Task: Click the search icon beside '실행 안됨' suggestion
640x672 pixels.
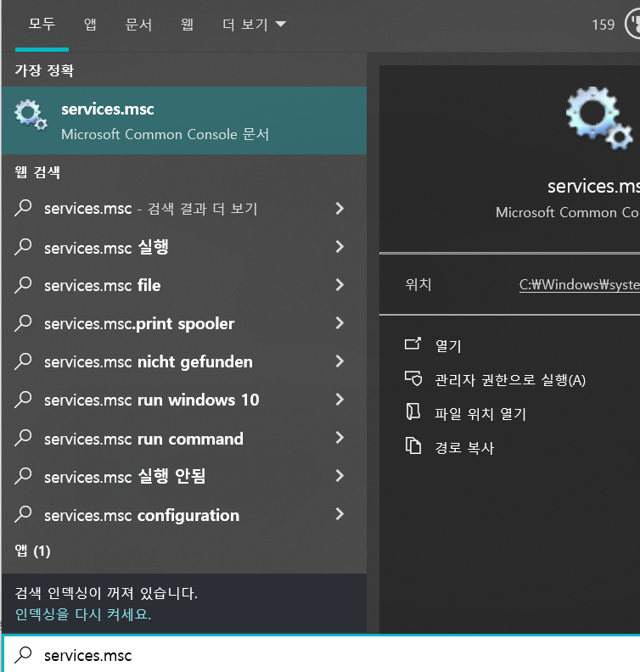Action: click(x=23, y=476)
